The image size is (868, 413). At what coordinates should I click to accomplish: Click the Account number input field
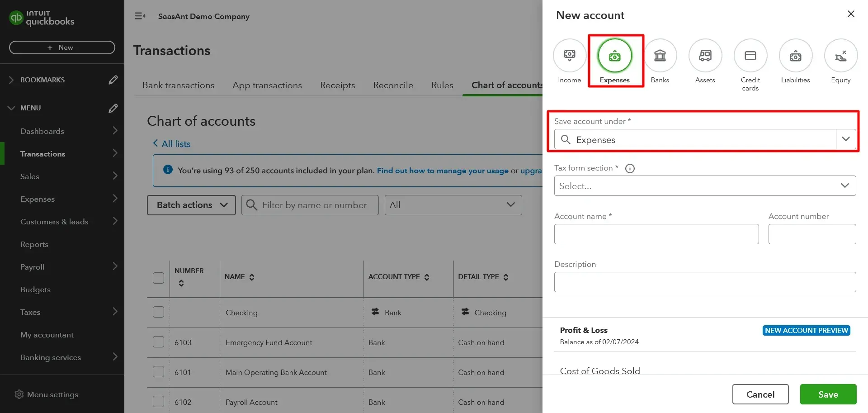(x=812, y=234)
